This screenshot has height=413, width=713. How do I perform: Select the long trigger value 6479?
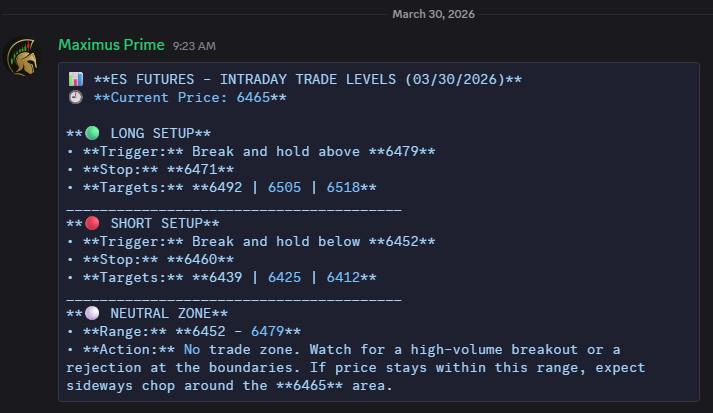[402, 151]
